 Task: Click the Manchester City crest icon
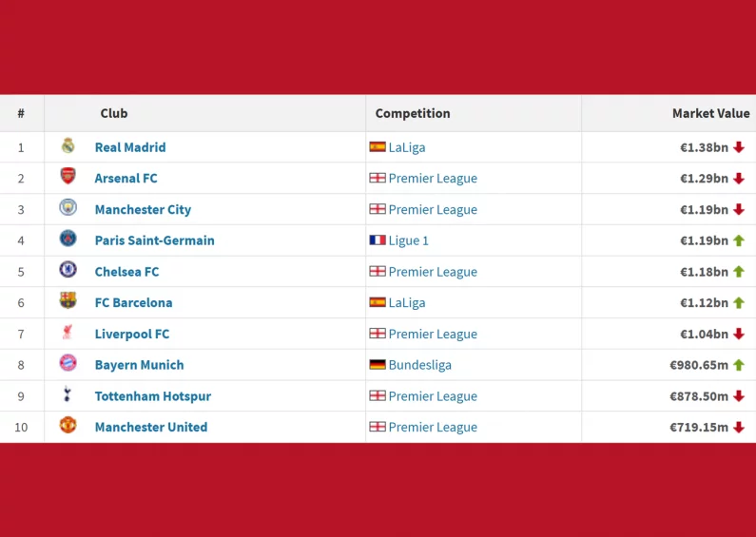tap(68, 208)
